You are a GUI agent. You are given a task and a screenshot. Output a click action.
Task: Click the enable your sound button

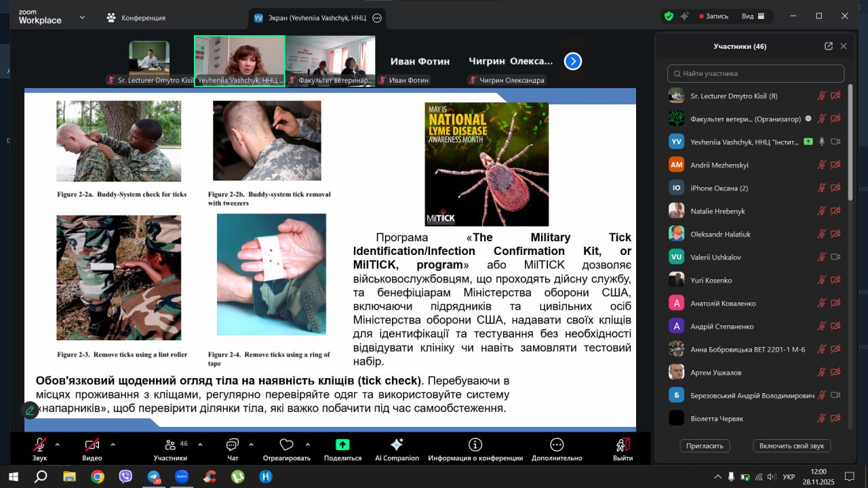pyautogui.click(x=791, y=445)
